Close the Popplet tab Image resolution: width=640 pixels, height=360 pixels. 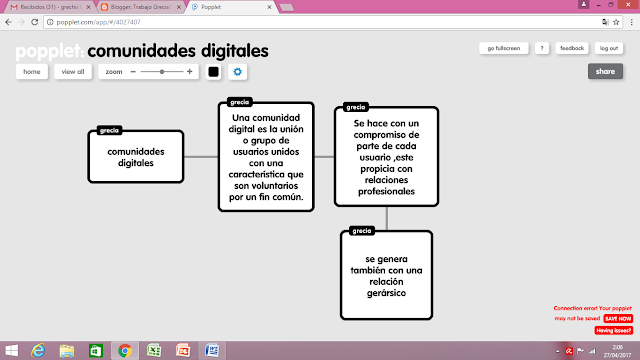coord(269,7)
